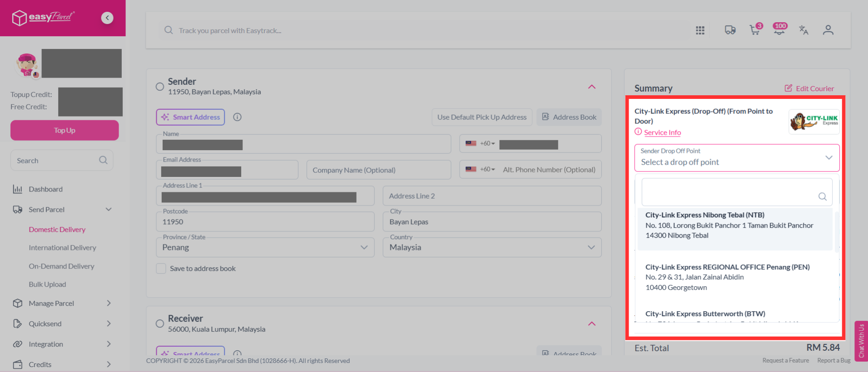Select City-Link Express Nibong Tebal (NTB)
The height and width of the screenshot is (372, 868).
pos(735,229)
